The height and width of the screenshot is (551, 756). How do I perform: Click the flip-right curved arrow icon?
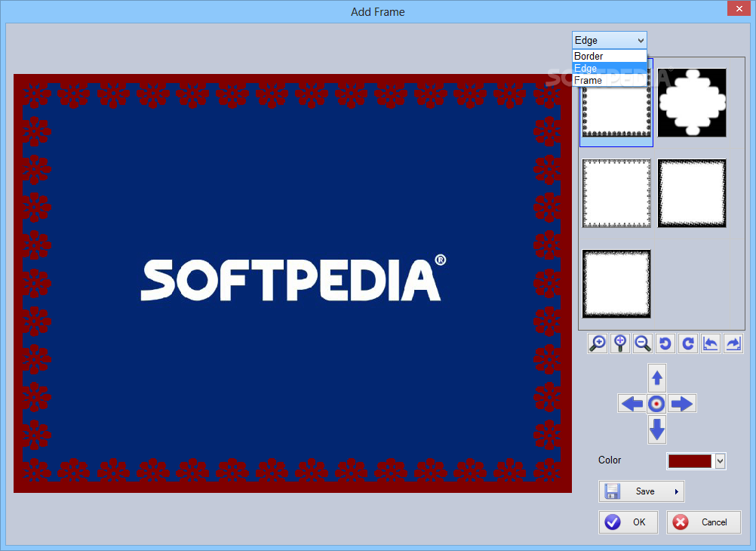tap(733, 343)
